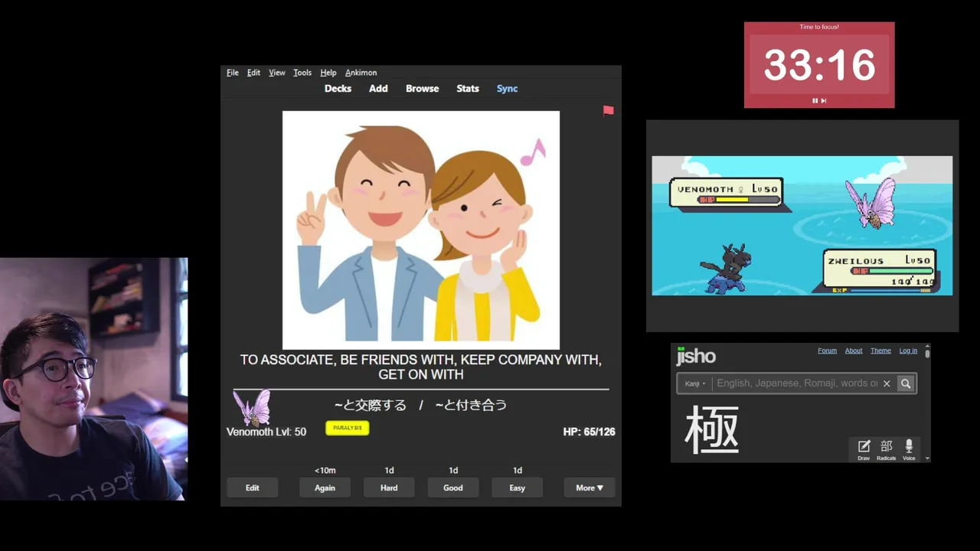Open Browse in Anki toolbar
The width and height of the screenshot is (980, 551).
423,89
